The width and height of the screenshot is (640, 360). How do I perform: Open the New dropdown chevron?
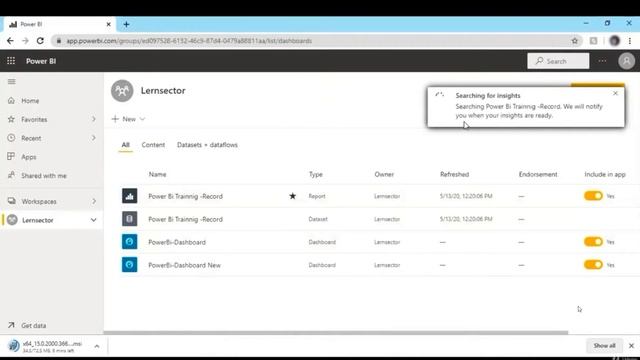tap(142, 119)
